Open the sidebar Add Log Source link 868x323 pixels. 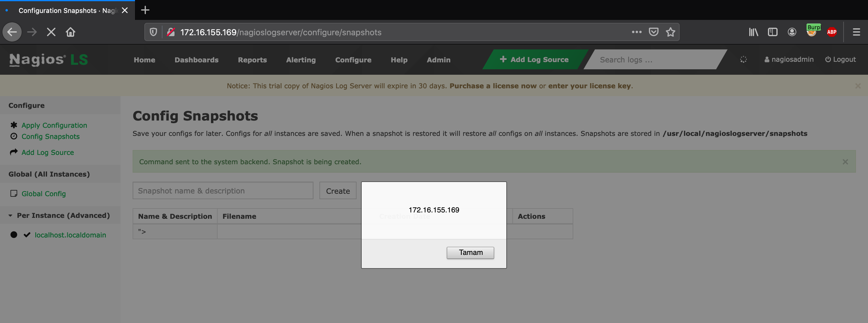coord(48,152)
